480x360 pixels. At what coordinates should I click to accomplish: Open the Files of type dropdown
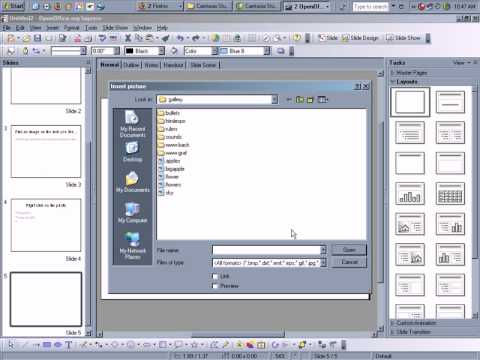coord(323,263)
